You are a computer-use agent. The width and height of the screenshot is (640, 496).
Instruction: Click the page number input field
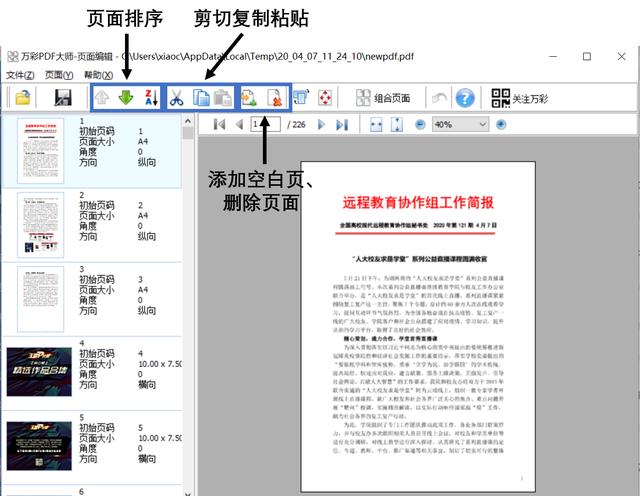[x=265, y=124]
